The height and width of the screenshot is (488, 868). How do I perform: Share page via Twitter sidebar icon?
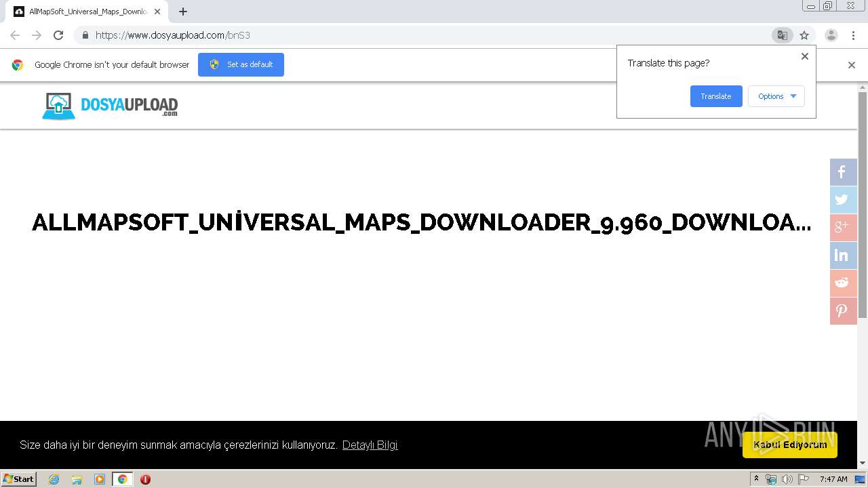point(843,200)
